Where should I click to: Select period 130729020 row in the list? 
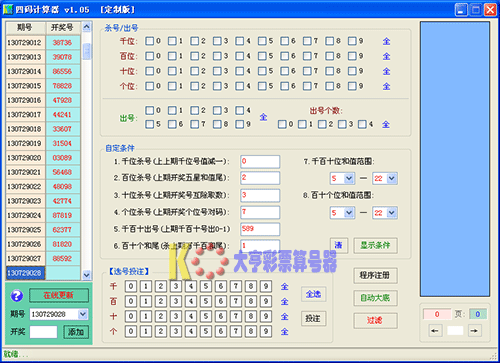(x=43, y=158)
